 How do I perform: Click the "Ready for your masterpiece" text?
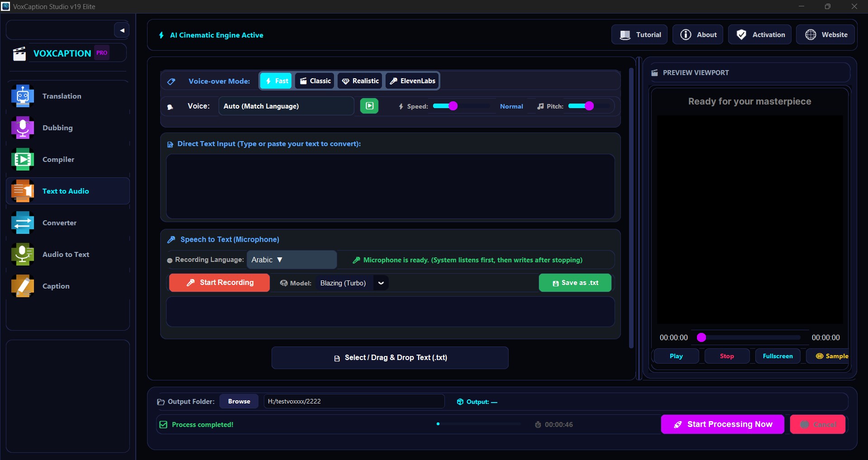point(749,101)
